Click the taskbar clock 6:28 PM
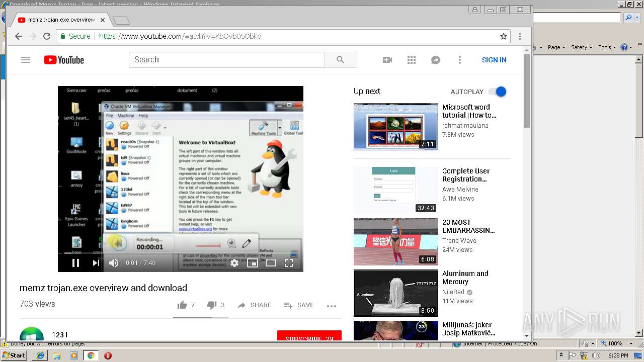Screen dimensions: 644x362 click(618, 355)
